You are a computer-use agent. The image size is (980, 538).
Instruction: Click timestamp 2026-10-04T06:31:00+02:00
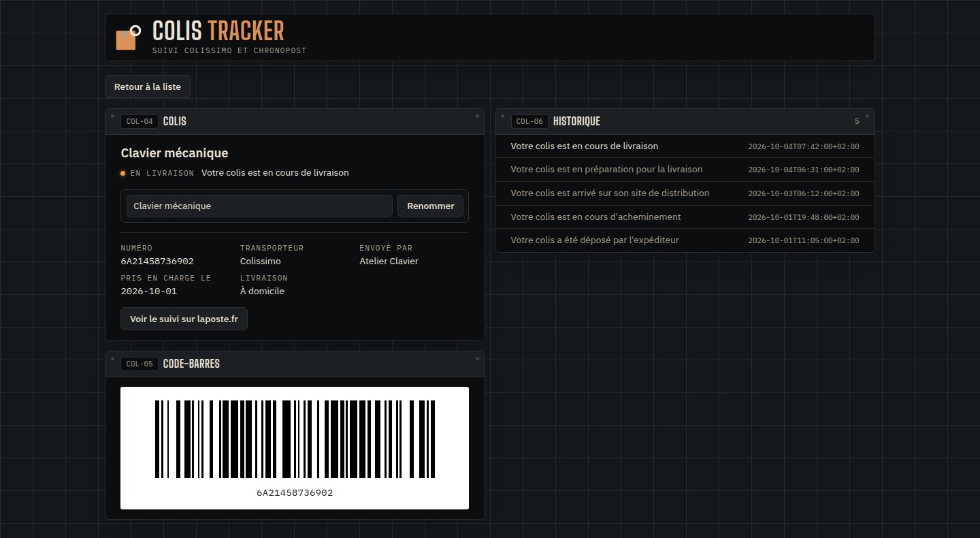804,170
